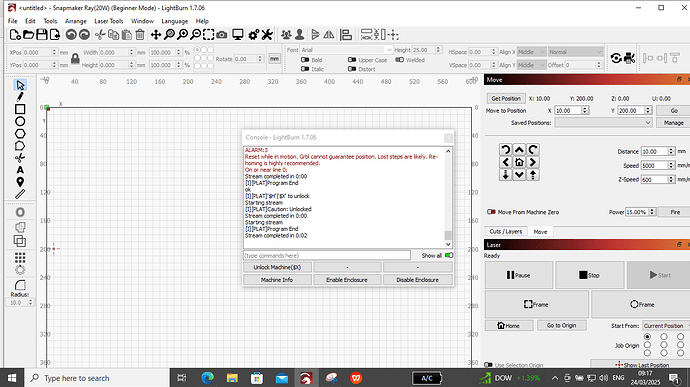Select the Polygon hexagon tool

[x=20, y=133]
